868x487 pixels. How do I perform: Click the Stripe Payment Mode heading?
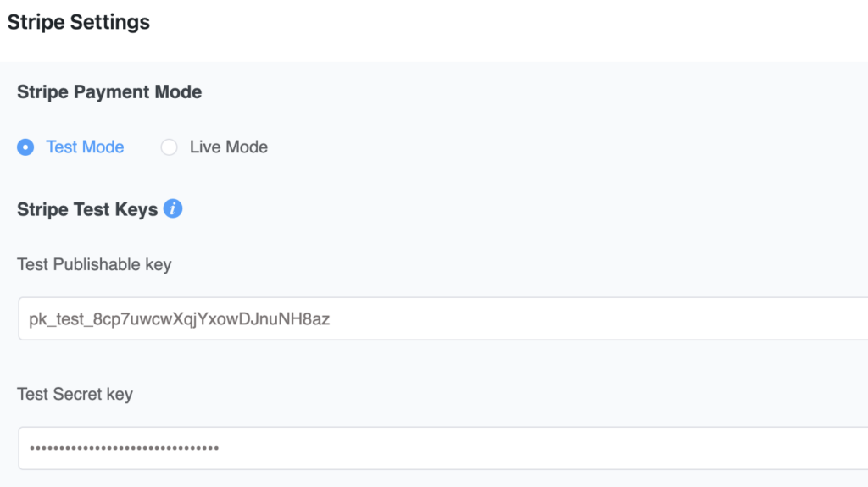(109, 91)
